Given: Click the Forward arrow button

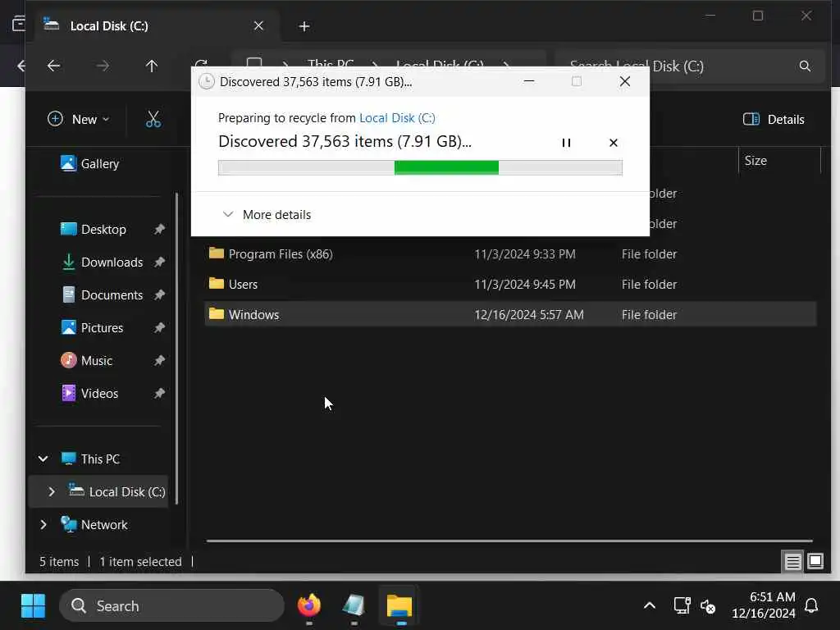Looking at the screenshot, I should 103,66.
